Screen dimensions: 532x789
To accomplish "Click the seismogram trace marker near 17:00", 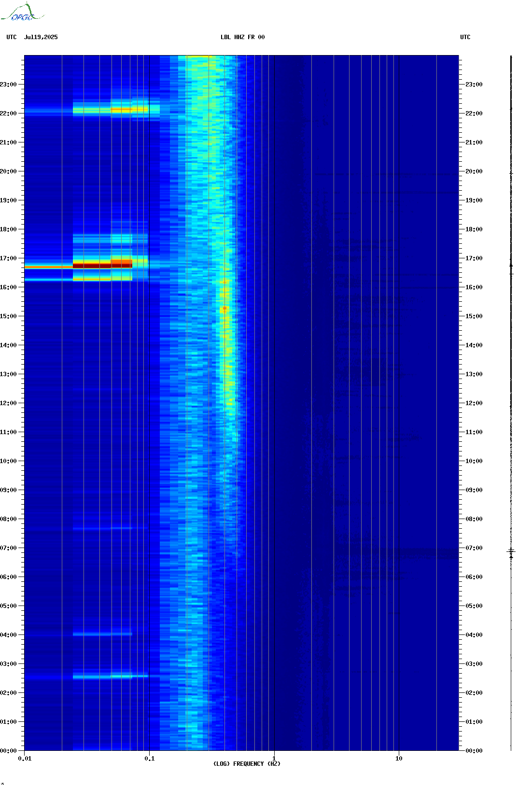I will point(511,266).
